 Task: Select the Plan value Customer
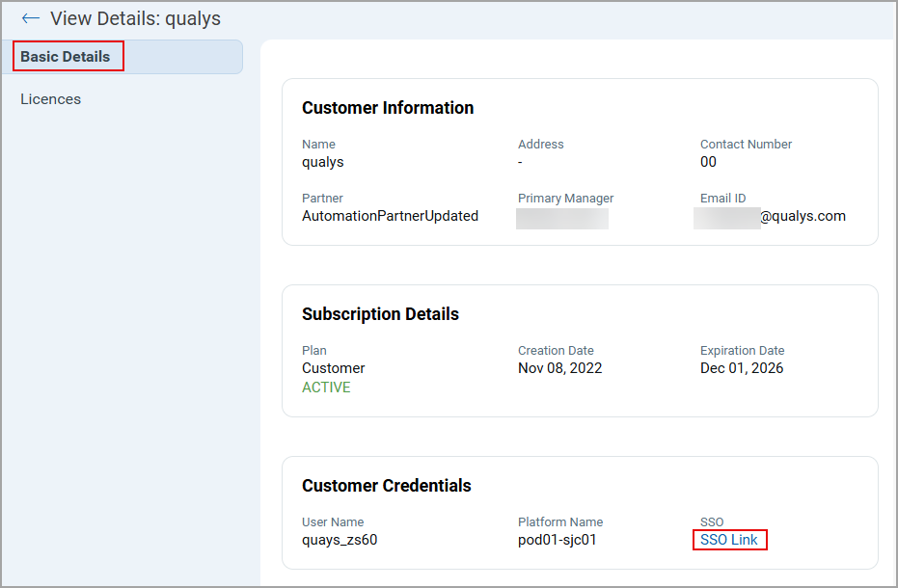click(334, 368)
